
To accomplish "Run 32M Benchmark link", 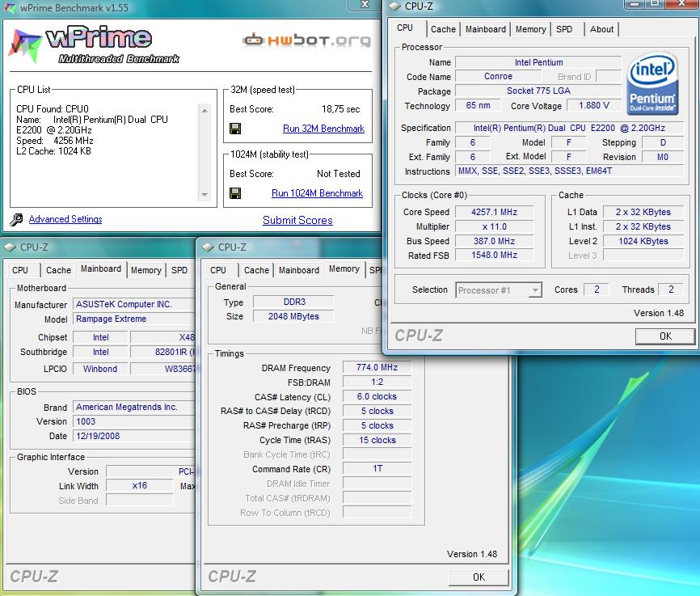I will (323, 129).
